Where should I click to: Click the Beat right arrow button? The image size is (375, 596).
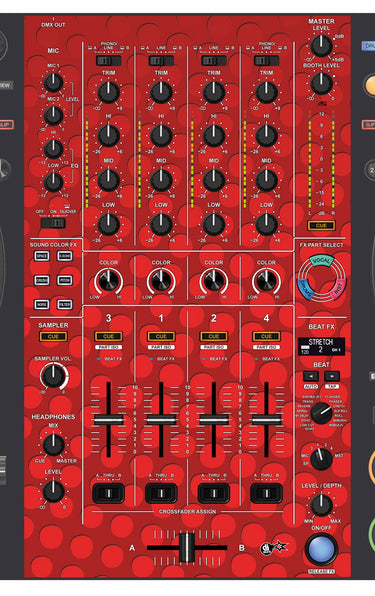pos(332,376)
